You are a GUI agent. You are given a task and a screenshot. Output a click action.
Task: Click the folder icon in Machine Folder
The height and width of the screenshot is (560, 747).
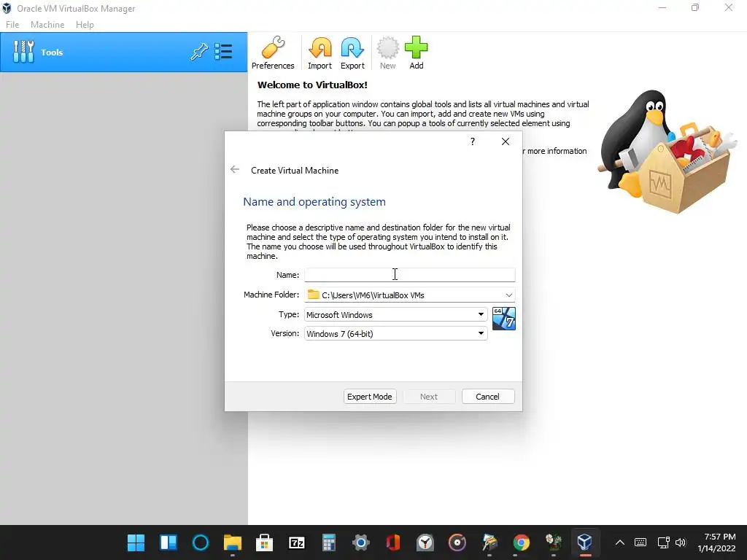313,295
